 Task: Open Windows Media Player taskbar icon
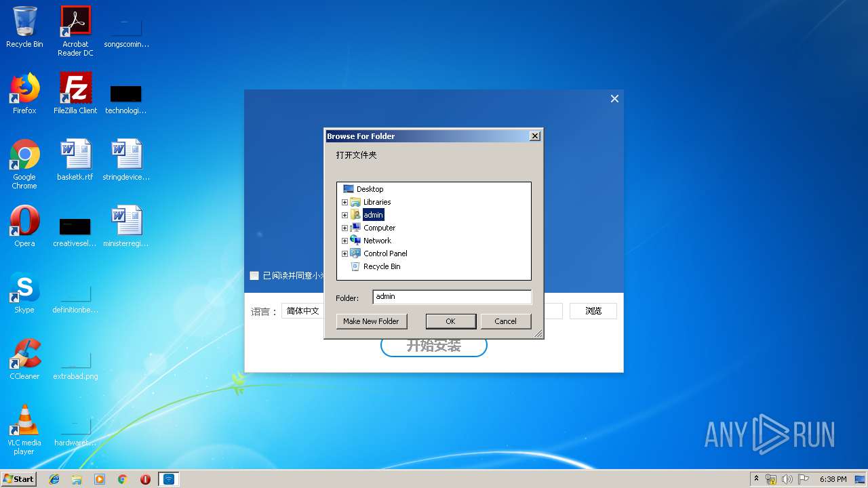pos(100,479)
